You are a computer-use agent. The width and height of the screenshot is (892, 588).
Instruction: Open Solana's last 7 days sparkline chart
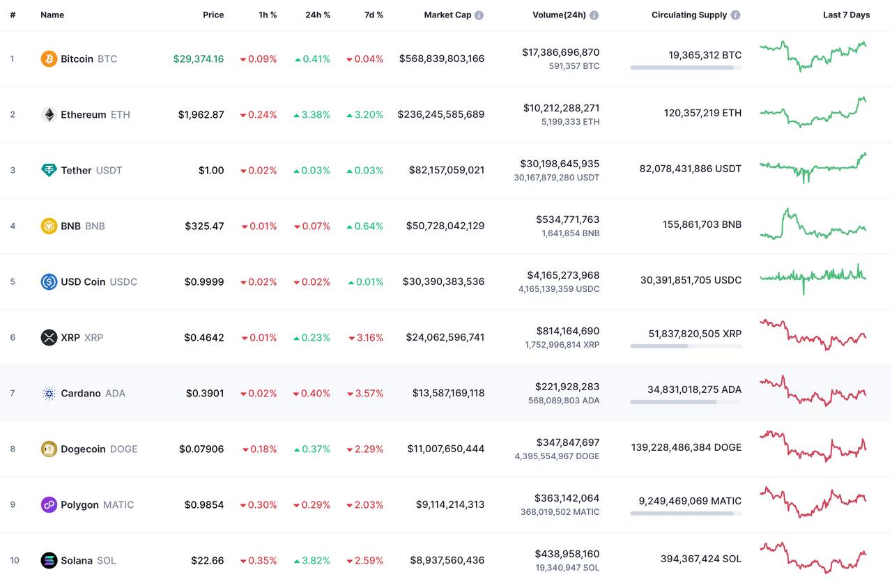click(813, 557)
